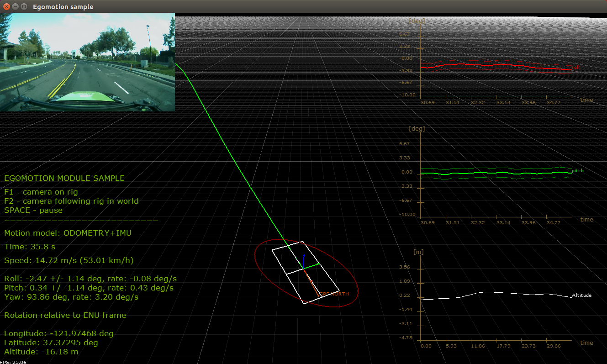Click the minimize button in title bar
This screenshot has width=607, height=364.
pos(15,7)
